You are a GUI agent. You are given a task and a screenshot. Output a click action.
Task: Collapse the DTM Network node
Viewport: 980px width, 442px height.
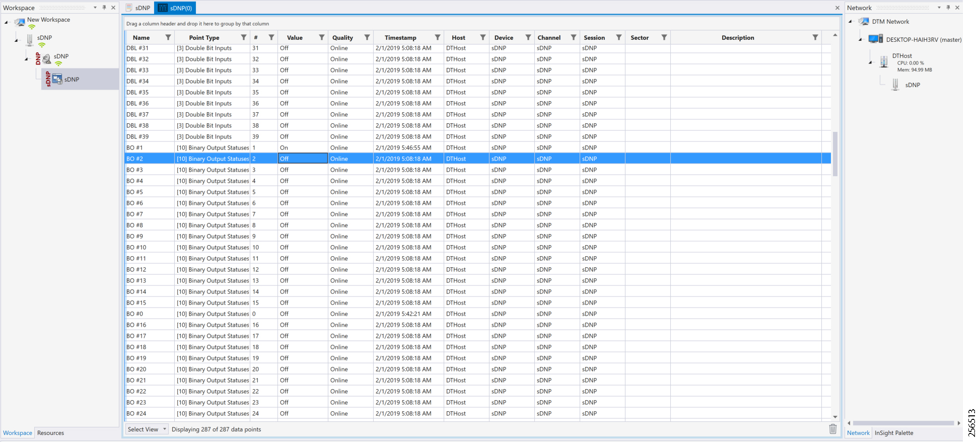851,21
